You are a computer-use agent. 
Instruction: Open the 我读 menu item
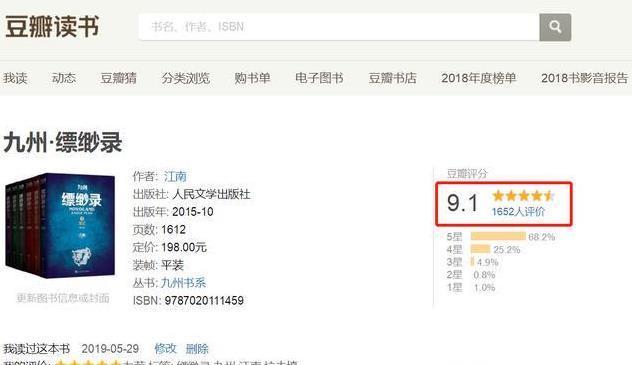15,78
